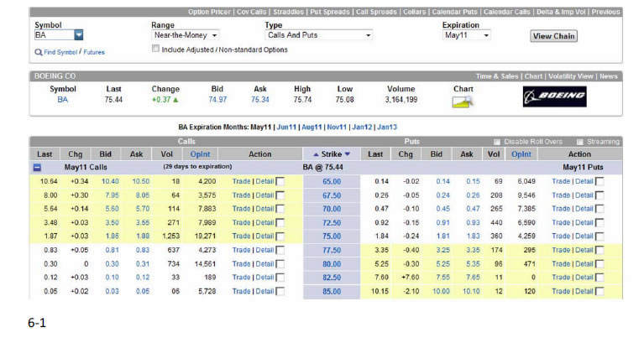This screenshot has width=644, height=343.
Task: Check the 70.00 call row checkbox
Action: tap(280, 209)
